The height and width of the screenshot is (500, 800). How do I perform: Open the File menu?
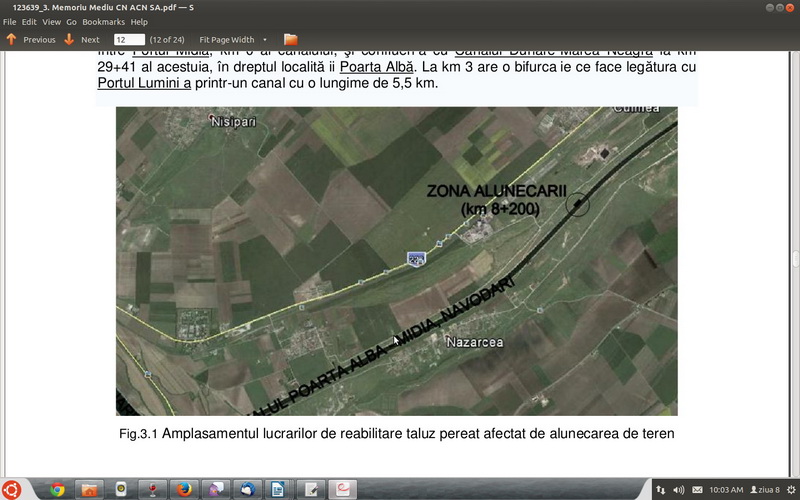[9, 22]
